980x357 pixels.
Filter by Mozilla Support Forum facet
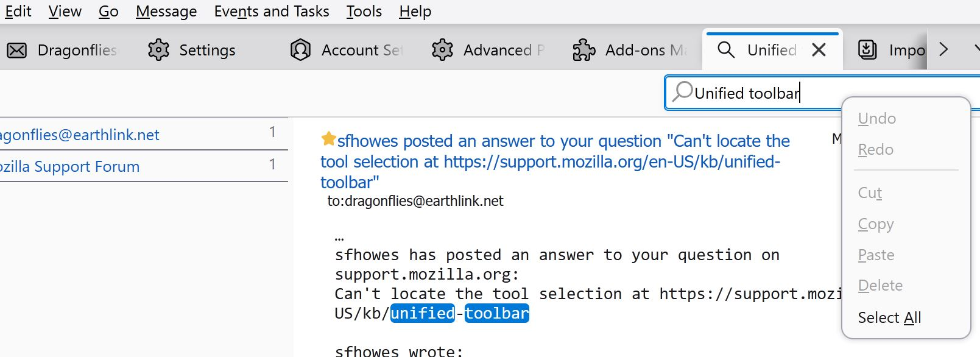(x=144, y=166)
